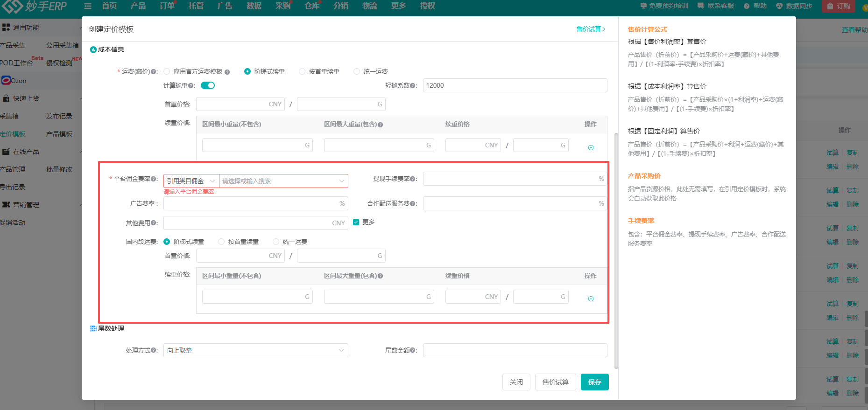The width and height of the screenshot is (868, 410).
Task: Click the dialog's vertical scrollbar
Action: [x=616, y=252]
